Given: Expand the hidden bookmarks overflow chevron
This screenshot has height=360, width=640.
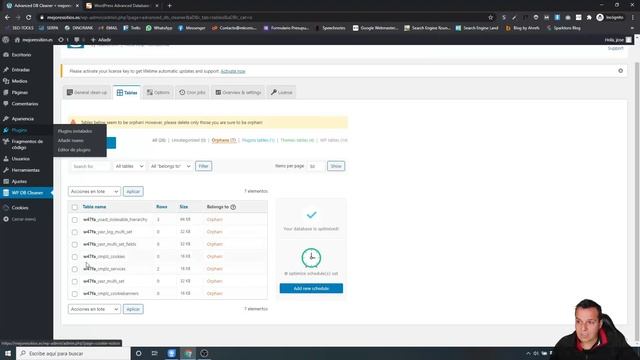Looking at the screenshot, I should pyautogui.click(x=632, y=28).
